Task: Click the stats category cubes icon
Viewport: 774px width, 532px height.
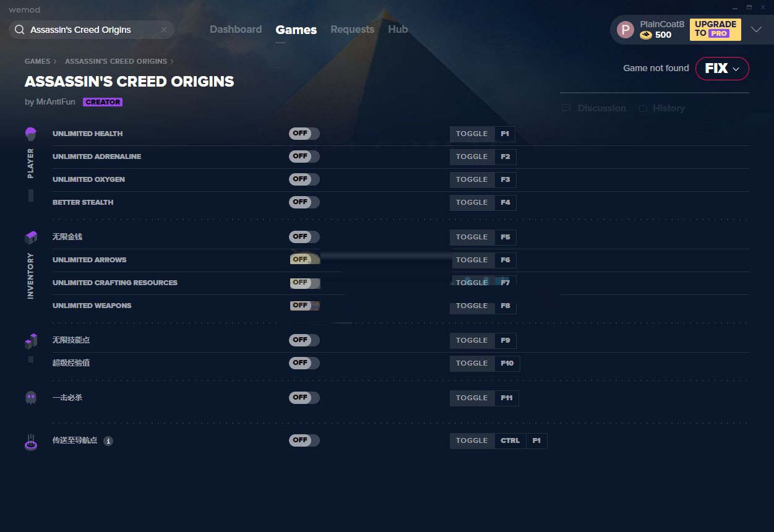Action: [x=31, y=341]
